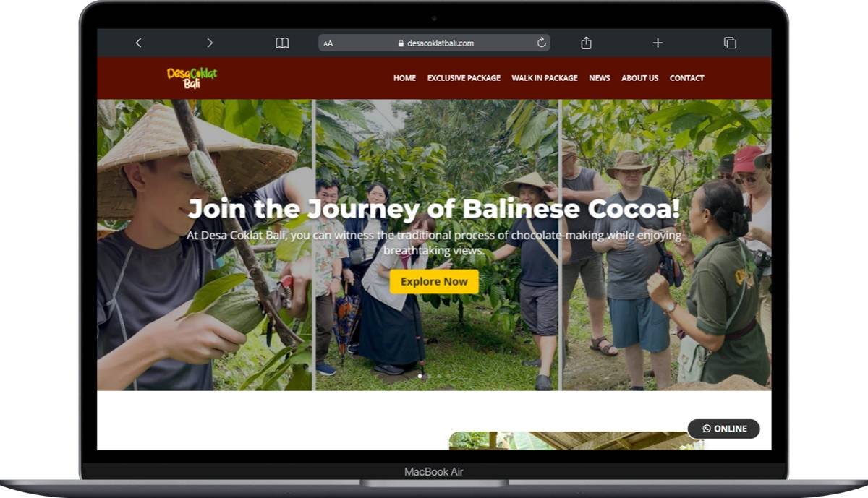Click the Desa Coklat Bali logo
The height and width of the screenshot is (498, 868).
192,77
